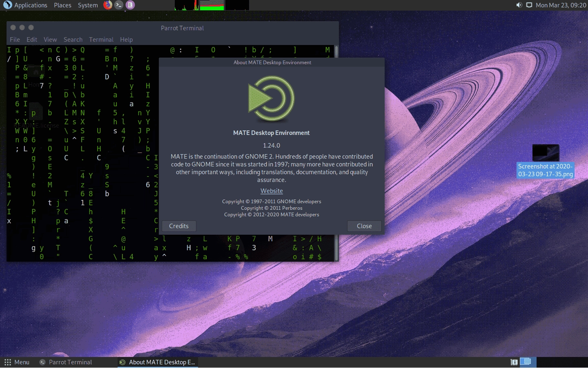The height and width of the screenshot is (368, 588).
Task: Click the second terminal window control button
Action: tap(22, 27)
